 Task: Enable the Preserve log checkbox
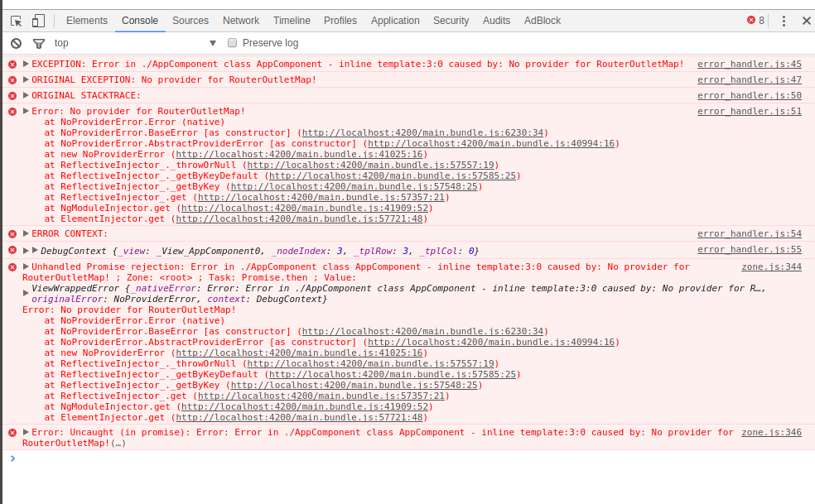tap(232, 41)
